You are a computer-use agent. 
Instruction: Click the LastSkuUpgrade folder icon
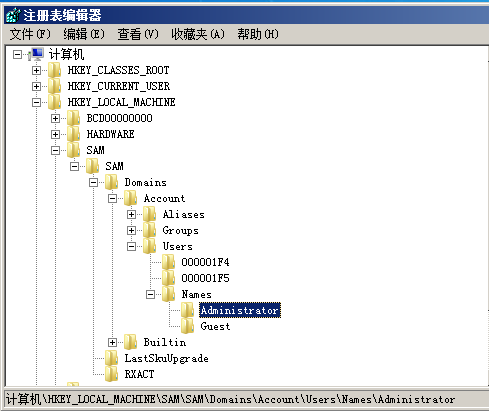(x=112, y=358)
